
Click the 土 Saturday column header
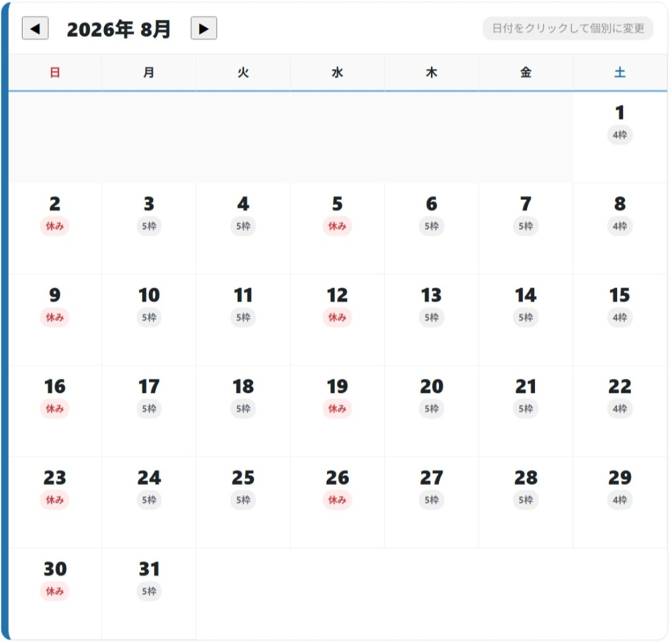click(620, 72)
